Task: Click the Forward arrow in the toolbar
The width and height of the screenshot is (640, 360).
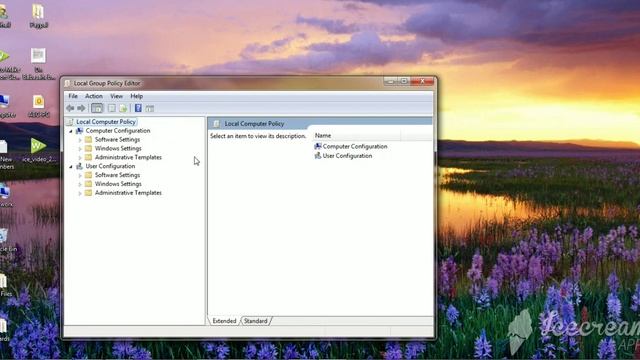Action: pos(81,108)
